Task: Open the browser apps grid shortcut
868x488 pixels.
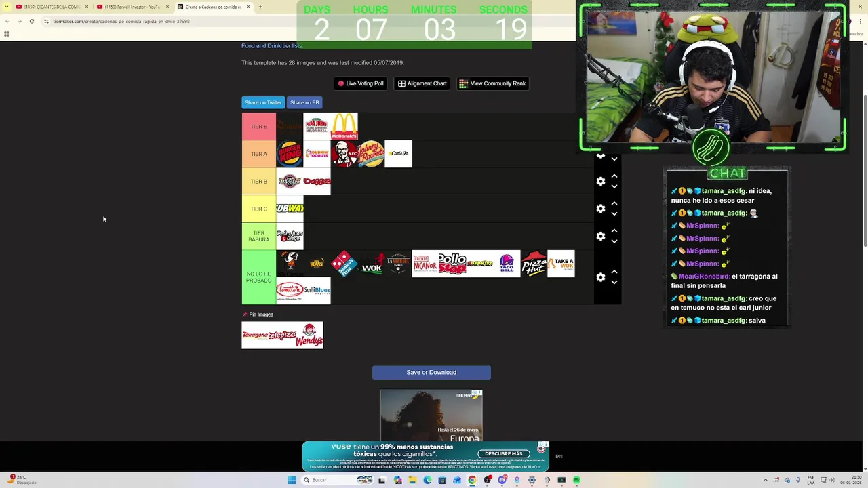Action: tap(7, 34)
